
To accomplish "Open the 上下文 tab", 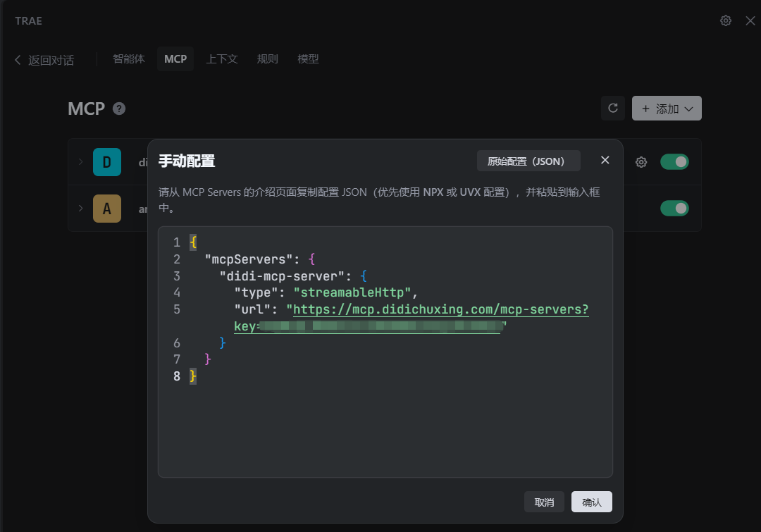I will coord(222,58).
